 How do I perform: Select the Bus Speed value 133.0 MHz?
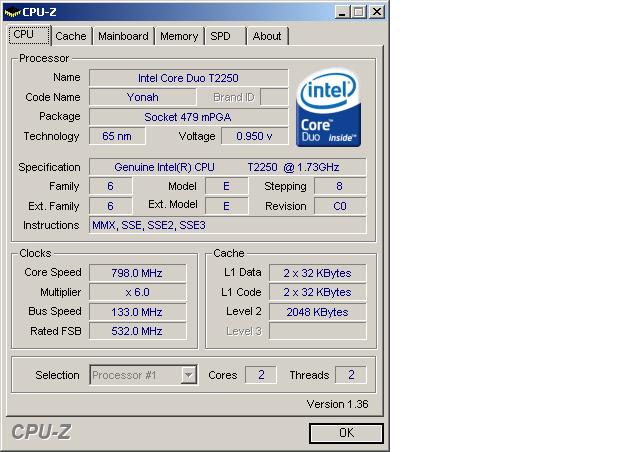click(138, 312)
